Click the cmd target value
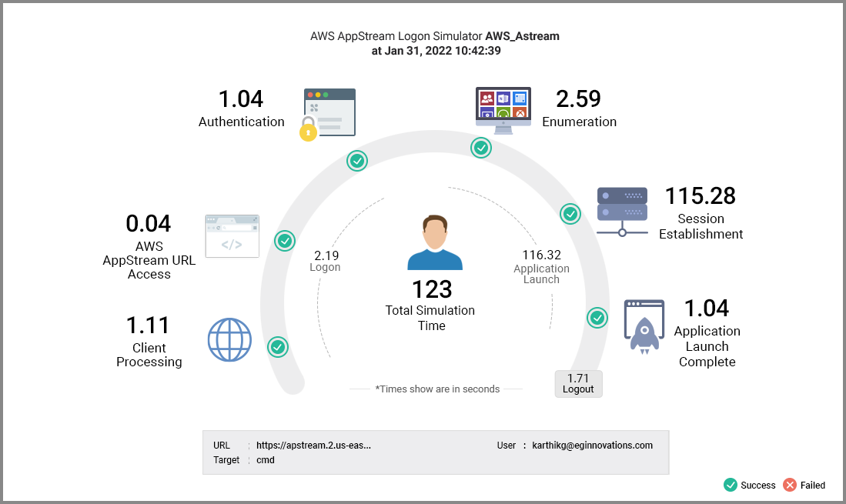This screenshot has height=504, width=846. tap(266, 460)
